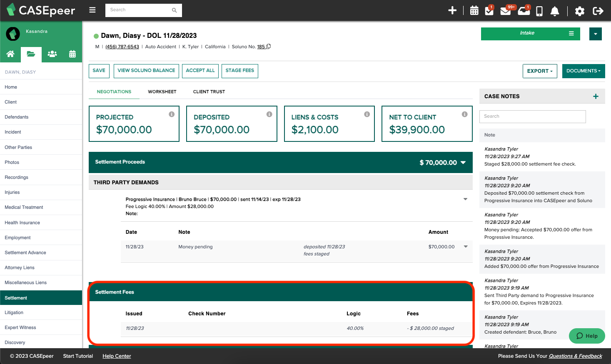This screenshot has height=364, width=611.
Task: Click the plus add-new icon in top bar
Action: pos(452,10)
